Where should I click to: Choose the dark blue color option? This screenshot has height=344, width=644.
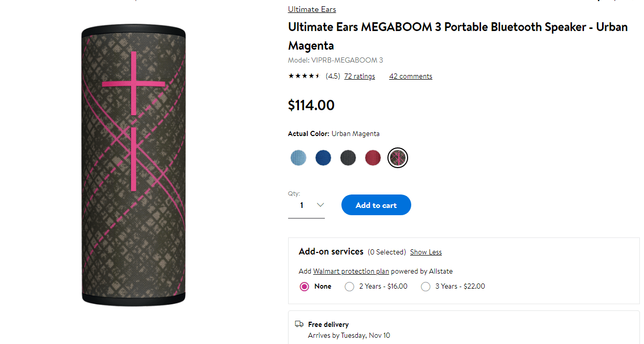pyautogui.click(x=323, y=158)
